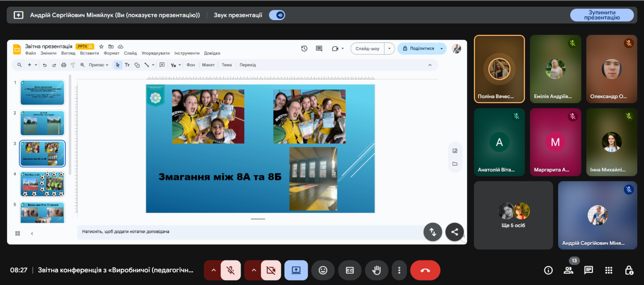Click the speaker notes field

coord(250,232)
